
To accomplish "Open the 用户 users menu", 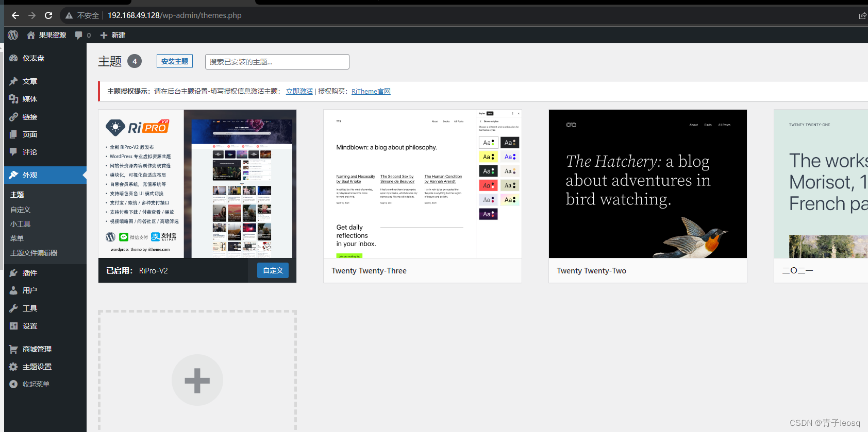I will point(45,290).
